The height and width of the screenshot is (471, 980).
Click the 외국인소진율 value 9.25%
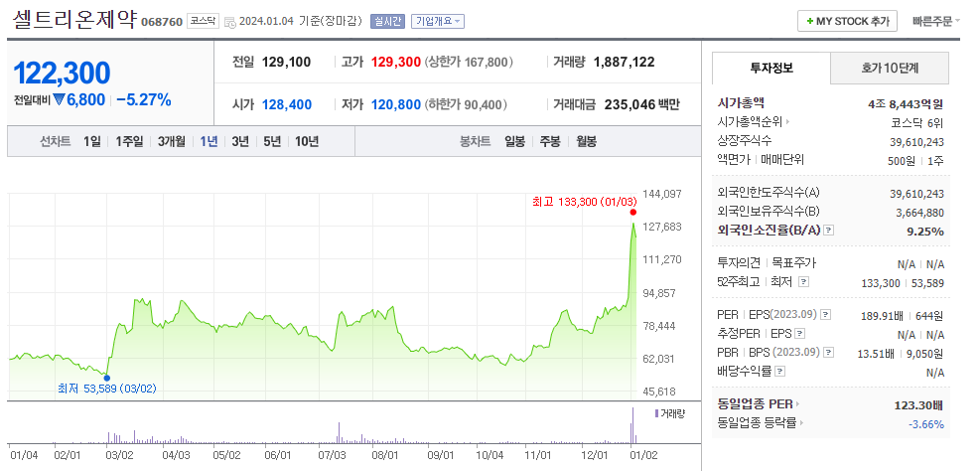925,232
